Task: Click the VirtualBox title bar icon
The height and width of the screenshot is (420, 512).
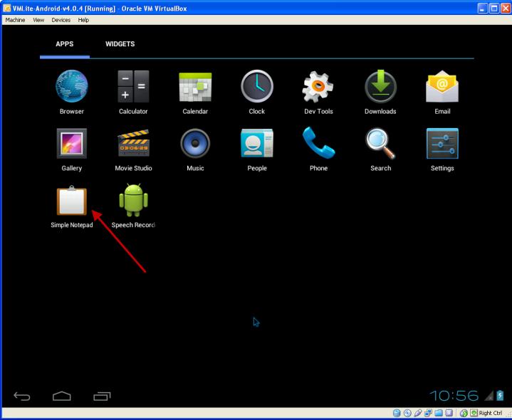Action: (x=7, y=8)
